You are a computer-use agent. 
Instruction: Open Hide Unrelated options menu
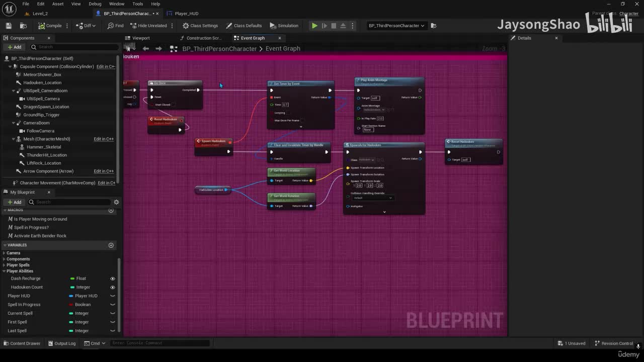(x=172, y=26)
